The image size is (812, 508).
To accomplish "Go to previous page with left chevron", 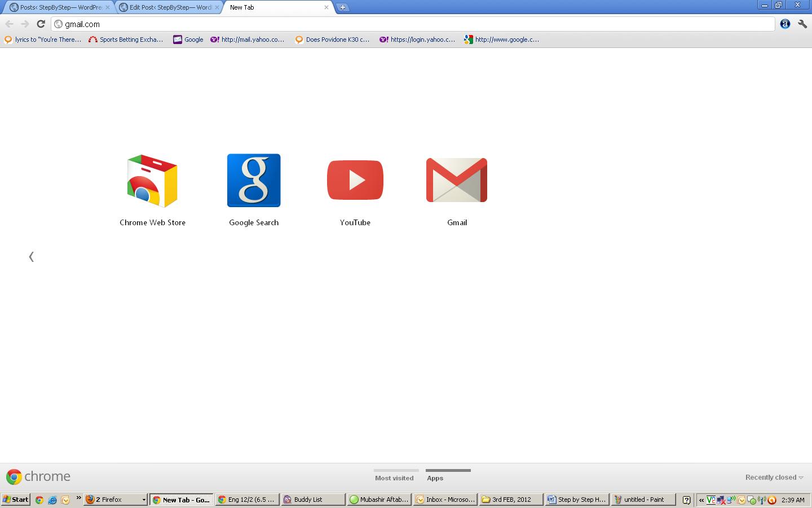I will [x=32, y=257].
